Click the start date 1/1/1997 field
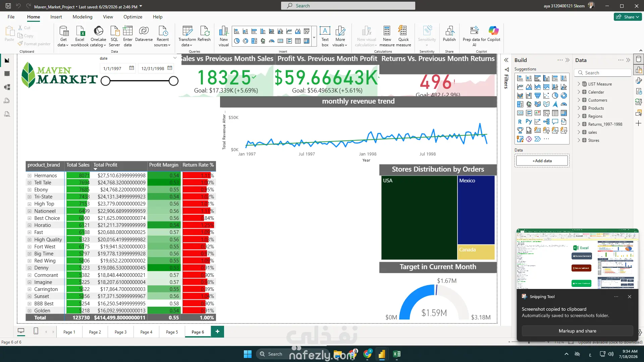This screenshot has width=644, height=362. [x=118, y=68]
